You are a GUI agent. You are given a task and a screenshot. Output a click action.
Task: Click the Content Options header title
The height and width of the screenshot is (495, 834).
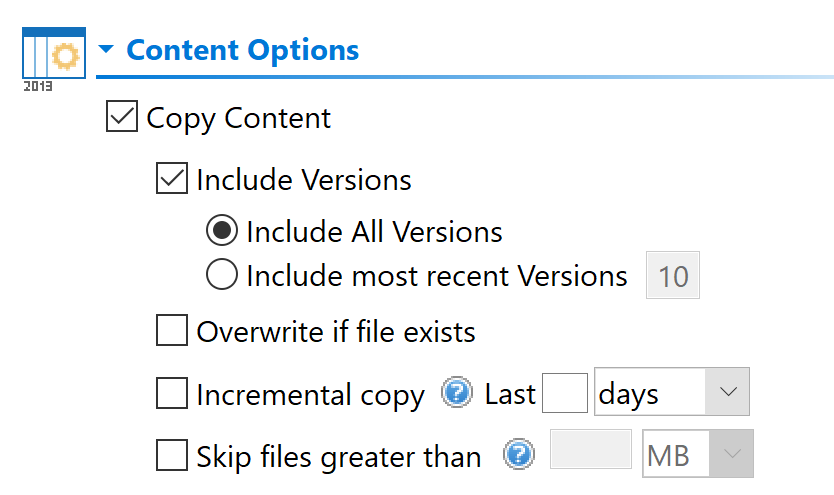pyautogui.click(x=242, y=50)
